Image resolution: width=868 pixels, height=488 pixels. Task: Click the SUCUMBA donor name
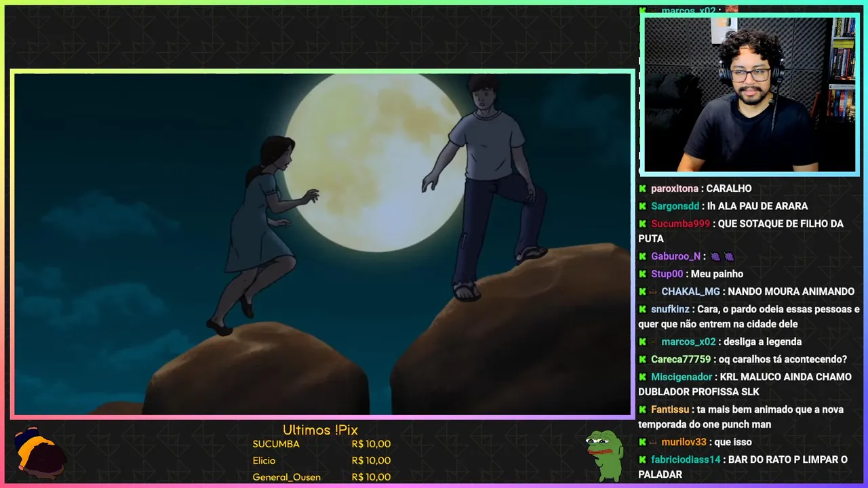point(276,444)
